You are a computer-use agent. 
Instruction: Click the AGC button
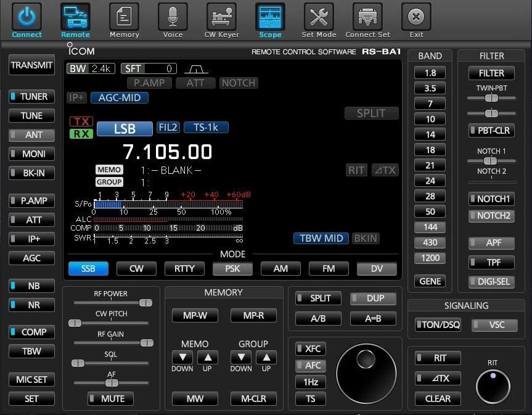point(31,258)
